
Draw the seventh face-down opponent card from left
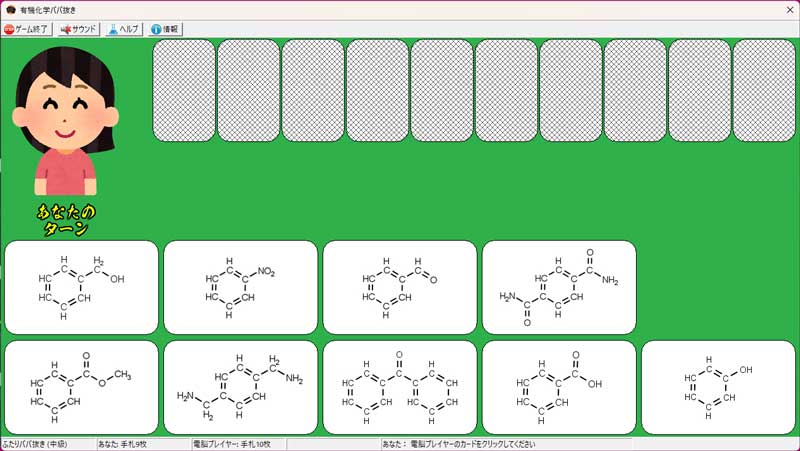571,90
